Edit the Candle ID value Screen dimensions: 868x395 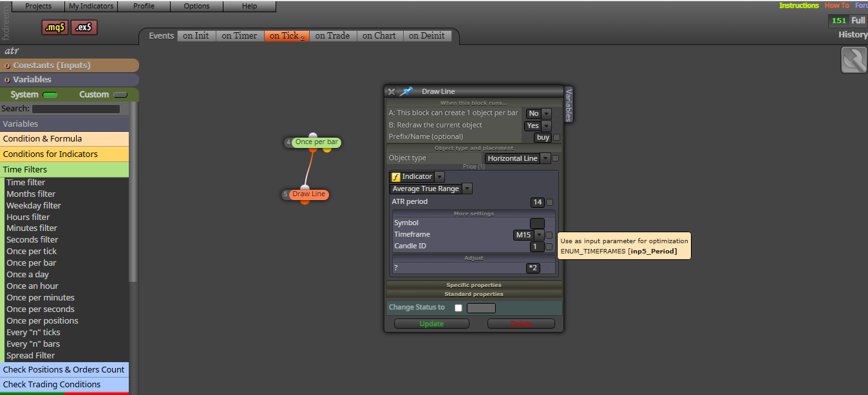point(537,246)
